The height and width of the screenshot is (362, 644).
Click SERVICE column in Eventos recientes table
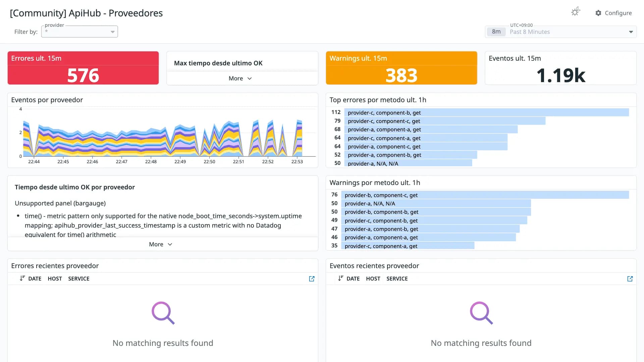[x=397, y=279]
